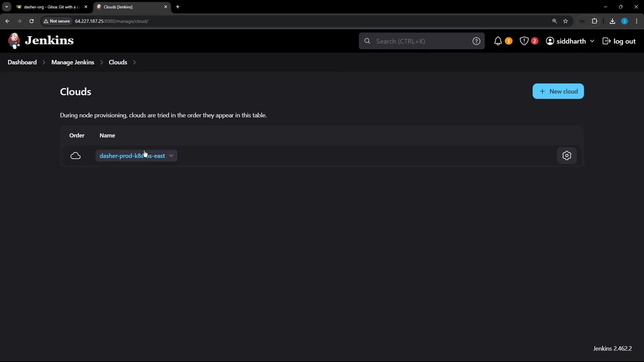Open Clouds breadcrumb link

(x=118, y=62)
